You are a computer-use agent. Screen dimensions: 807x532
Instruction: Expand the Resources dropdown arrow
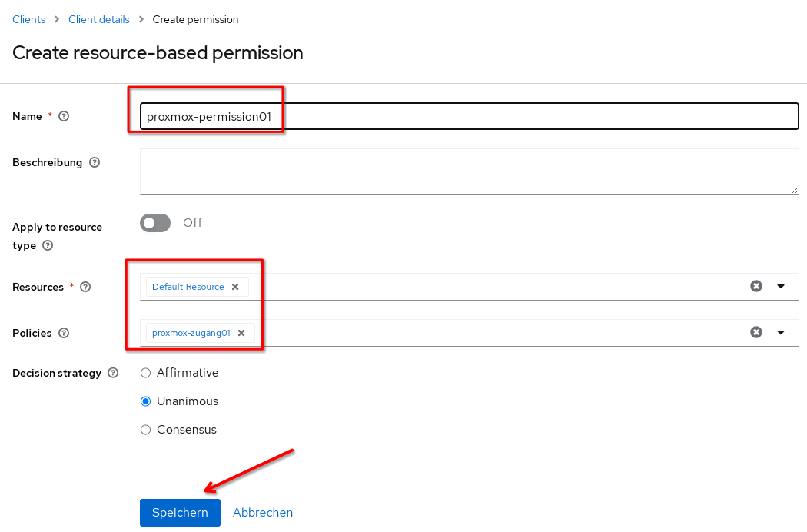point(781,286)
